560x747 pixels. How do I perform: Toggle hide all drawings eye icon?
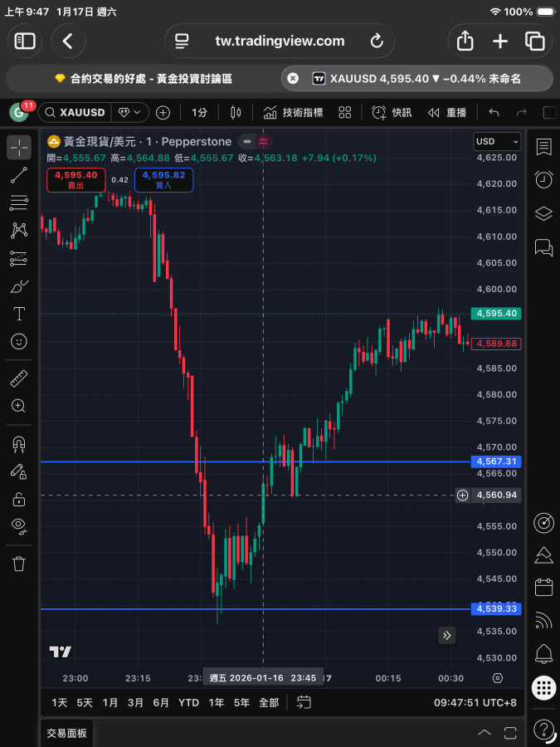[x=19, y=525]
